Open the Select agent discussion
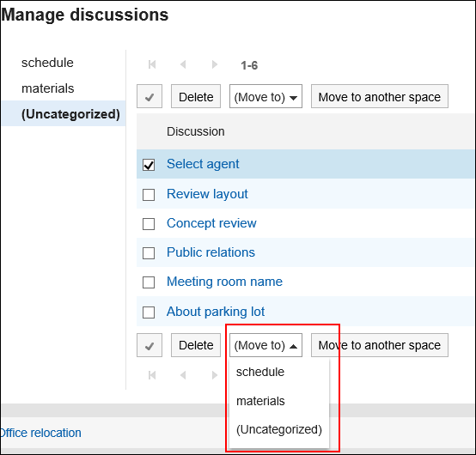 (203, 164)
